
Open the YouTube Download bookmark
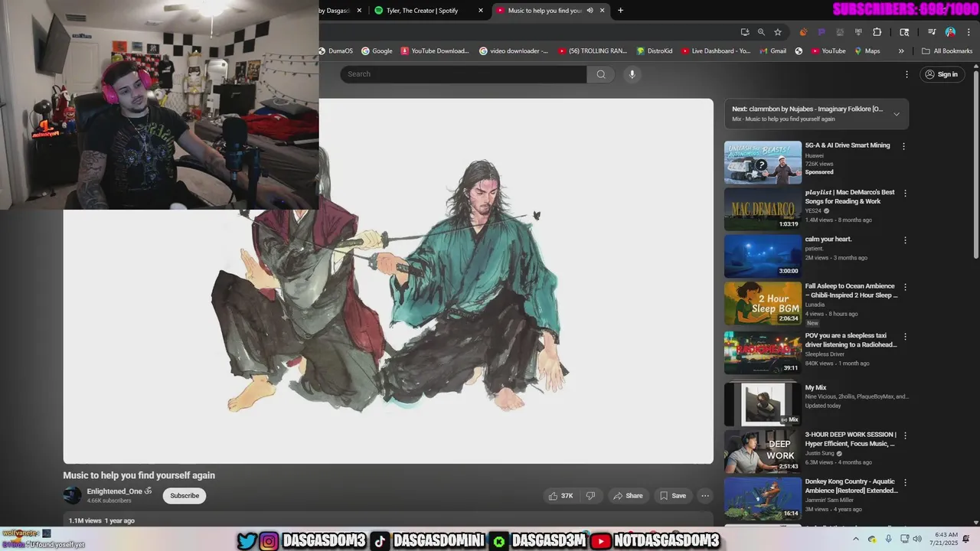click(x=434, y=51)
